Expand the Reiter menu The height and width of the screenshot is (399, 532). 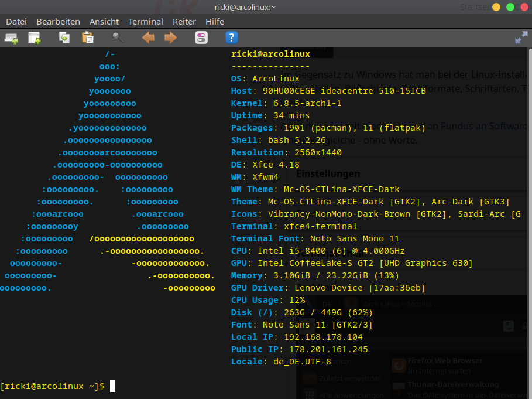coord(184,22)
